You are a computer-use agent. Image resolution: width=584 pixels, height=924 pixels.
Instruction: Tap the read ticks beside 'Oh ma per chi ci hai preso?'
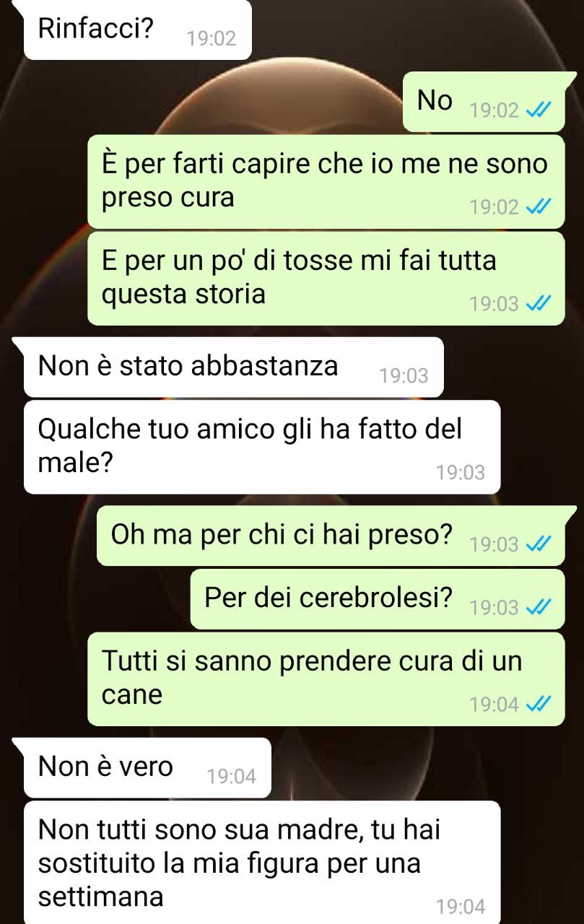point(539,545)
